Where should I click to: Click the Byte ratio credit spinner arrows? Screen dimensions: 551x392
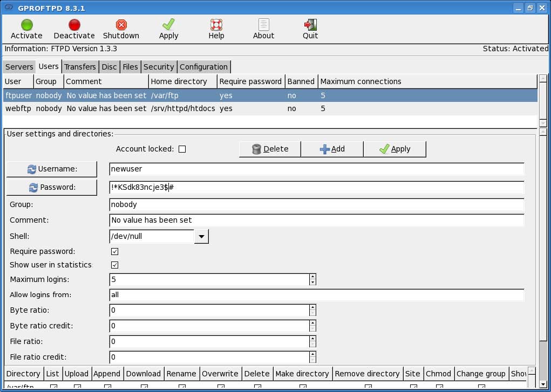(313, 326)
